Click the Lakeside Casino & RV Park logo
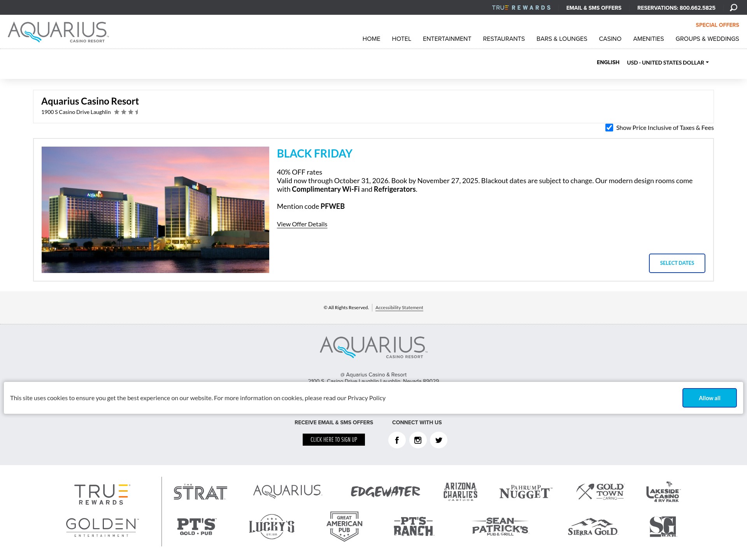This screenshot has height=560, width=747. point(663,492)
